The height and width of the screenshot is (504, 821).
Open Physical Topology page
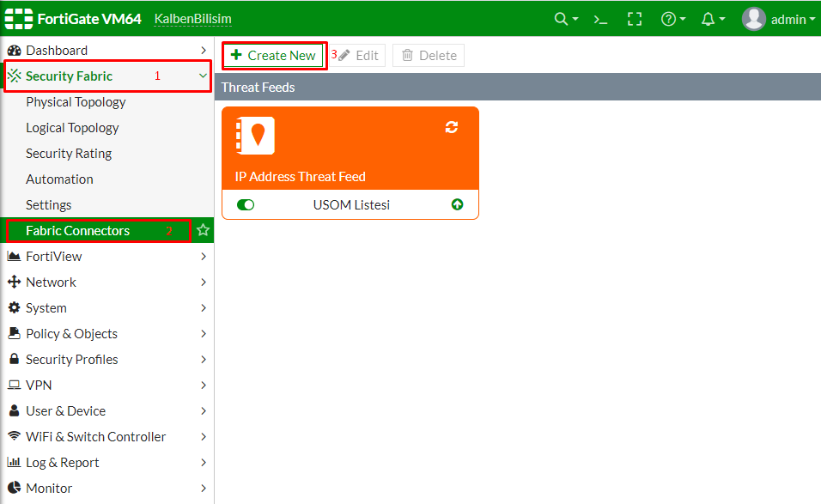coord(76,102)
